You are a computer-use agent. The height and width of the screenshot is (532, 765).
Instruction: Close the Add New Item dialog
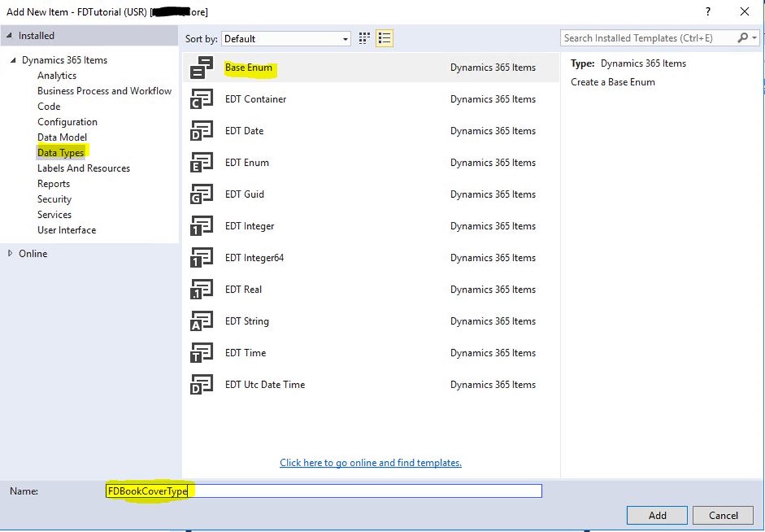point(744,12)
